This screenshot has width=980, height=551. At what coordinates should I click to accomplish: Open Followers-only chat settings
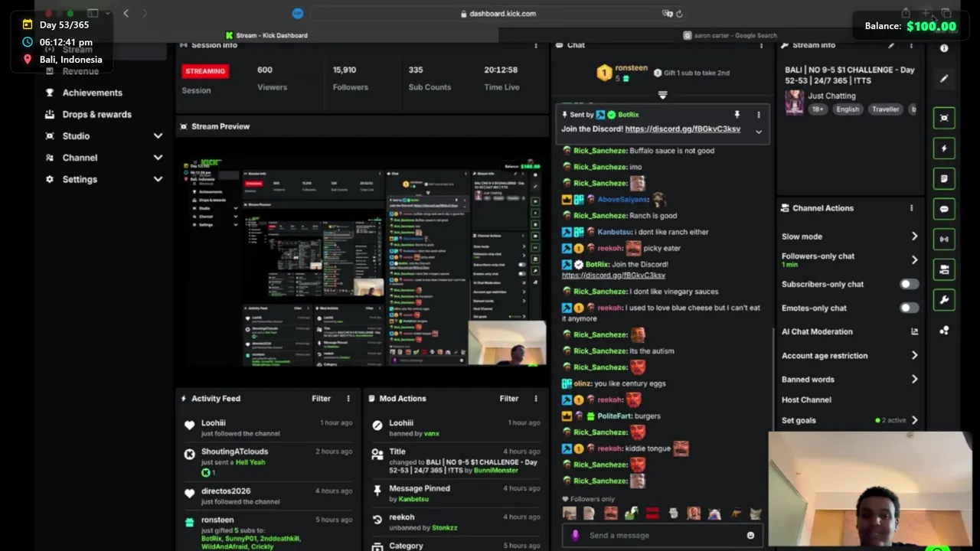(x=850, y=259)
